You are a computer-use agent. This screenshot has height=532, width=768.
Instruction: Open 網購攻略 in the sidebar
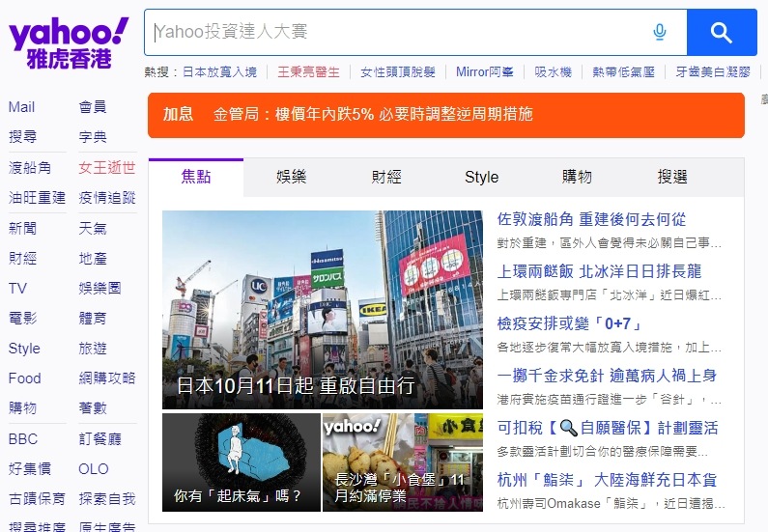tap(107, 378)
